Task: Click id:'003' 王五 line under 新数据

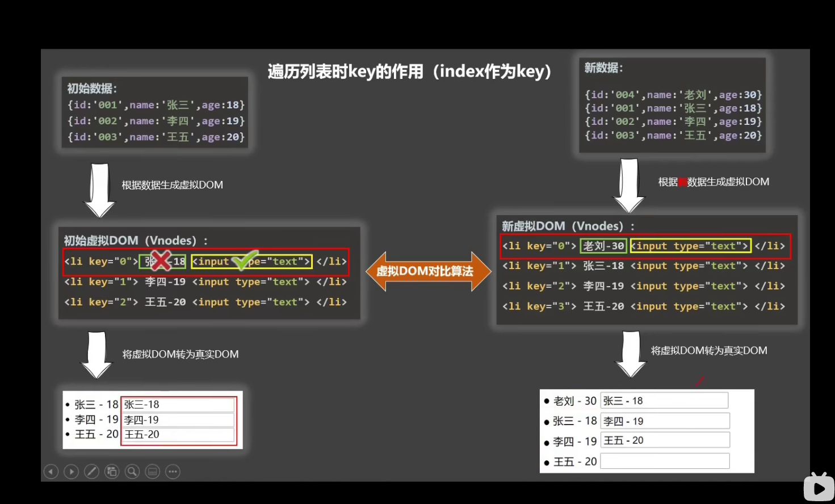Action: click(x=673, y=135)
